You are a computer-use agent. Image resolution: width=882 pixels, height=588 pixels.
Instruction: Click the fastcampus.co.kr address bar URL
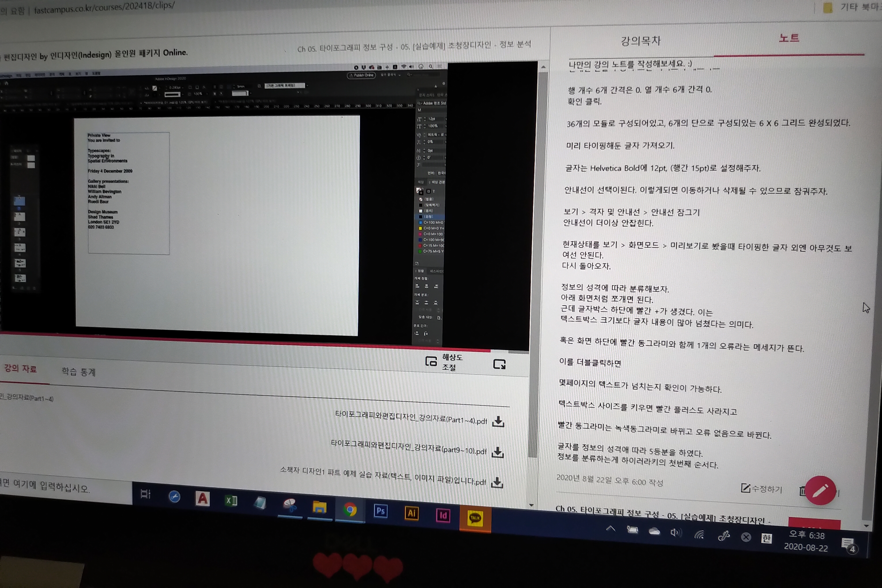[104, 8]
